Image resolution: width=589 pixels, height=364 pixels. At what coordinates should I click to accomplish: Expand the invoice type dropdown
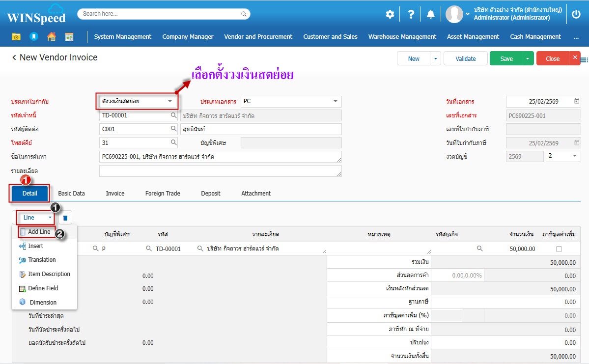(169, 102)
